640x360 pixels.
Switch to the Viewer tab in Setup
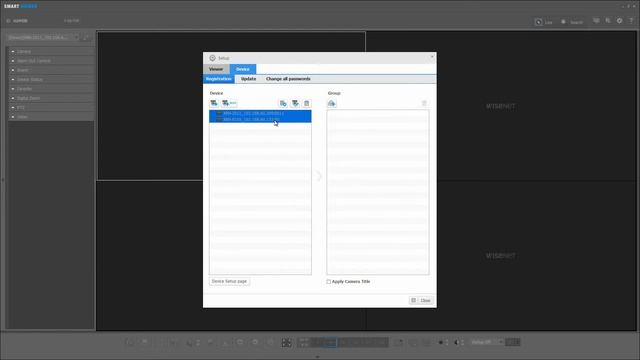[216, 69]
